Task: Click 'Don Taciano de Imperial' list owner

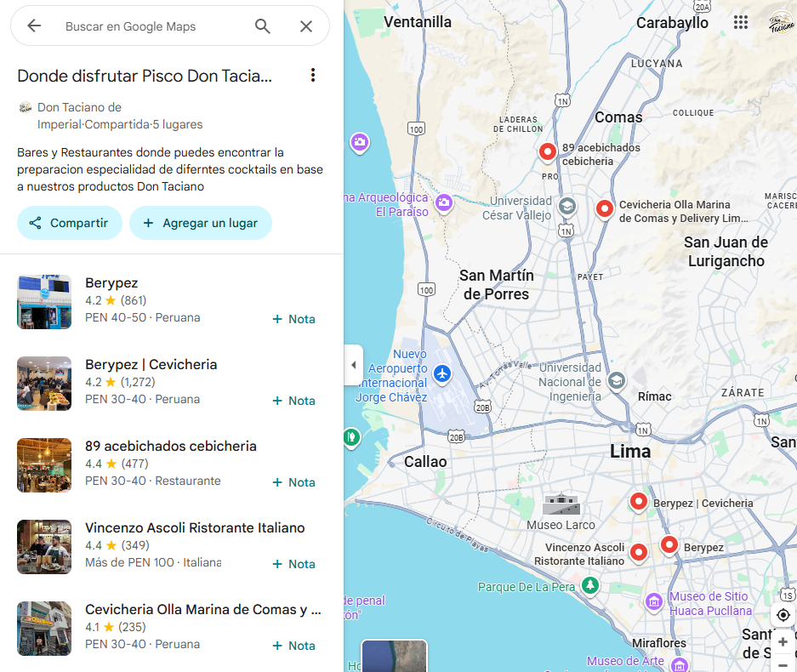Action: [x=79, y=116]
